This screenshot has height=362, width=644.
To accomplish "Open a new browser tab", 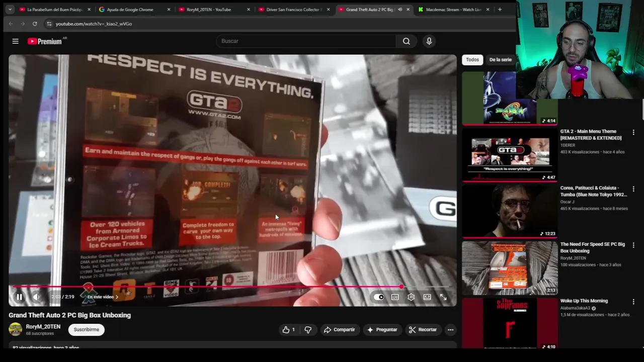I will pyautogui.click(x=500, y=10).
